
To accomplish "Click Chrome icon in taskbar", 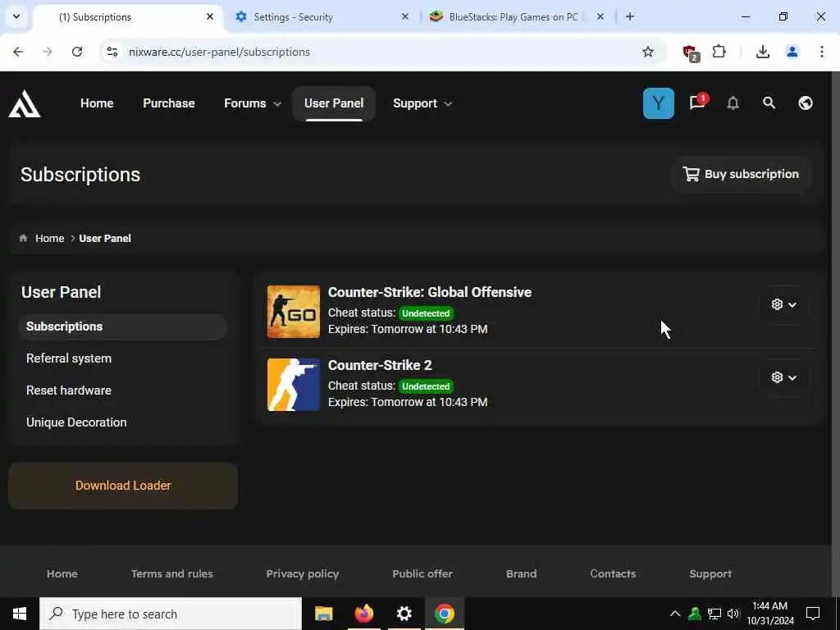I will point(444,614).
